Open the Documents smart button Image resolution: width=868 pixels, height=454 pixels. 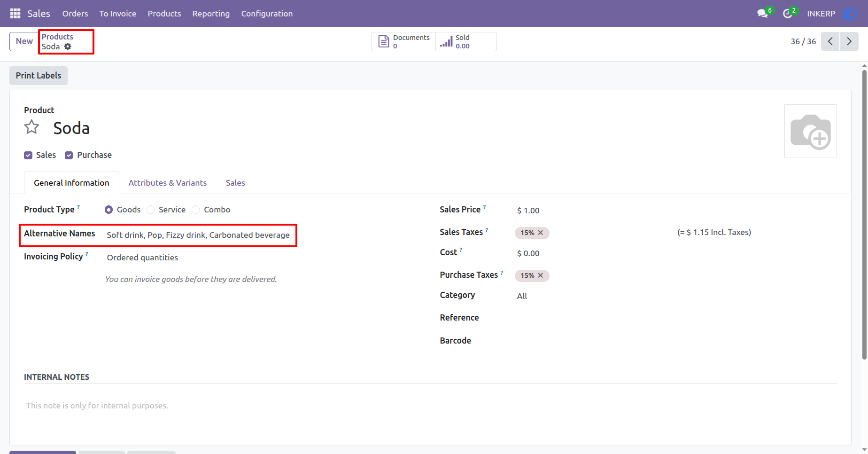403,41
